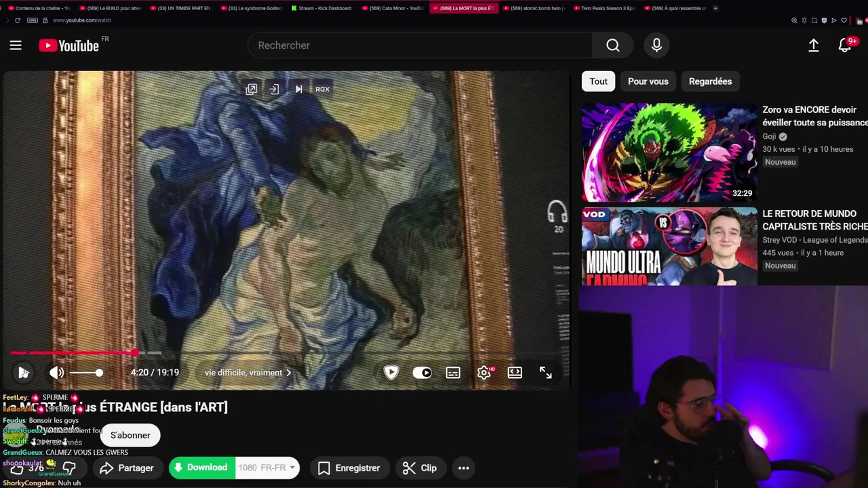Select the Pour vous filter chip
Screen dimensions: 868x488
[648, 81]
